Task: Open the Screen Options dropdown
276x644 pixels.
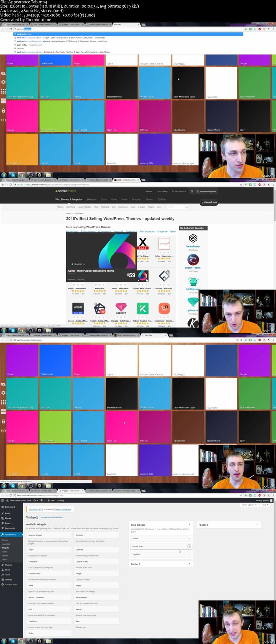Action: coord(249,505)
